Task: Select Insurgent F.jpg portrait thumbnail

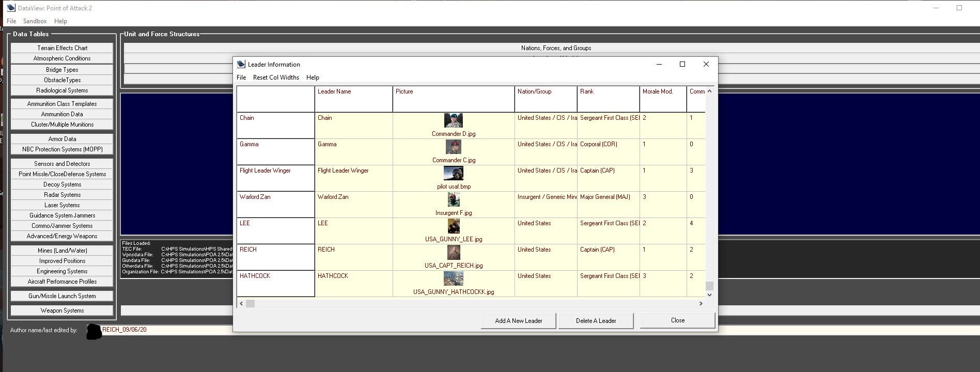Action: [454, 199]
